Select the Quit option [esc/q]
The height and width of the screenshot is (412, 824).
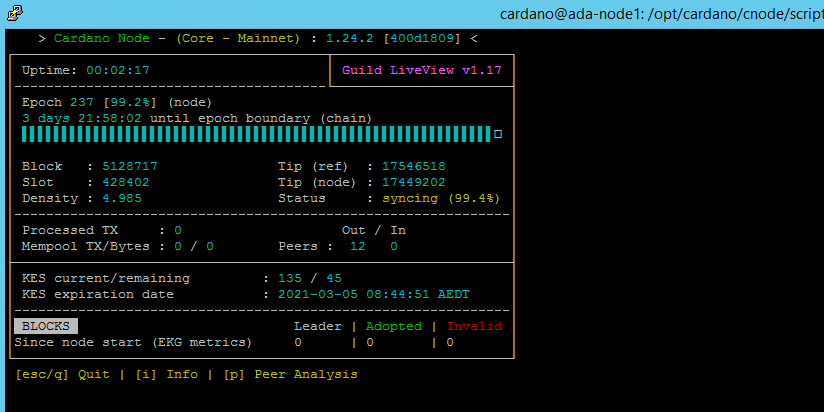(63, 375)
